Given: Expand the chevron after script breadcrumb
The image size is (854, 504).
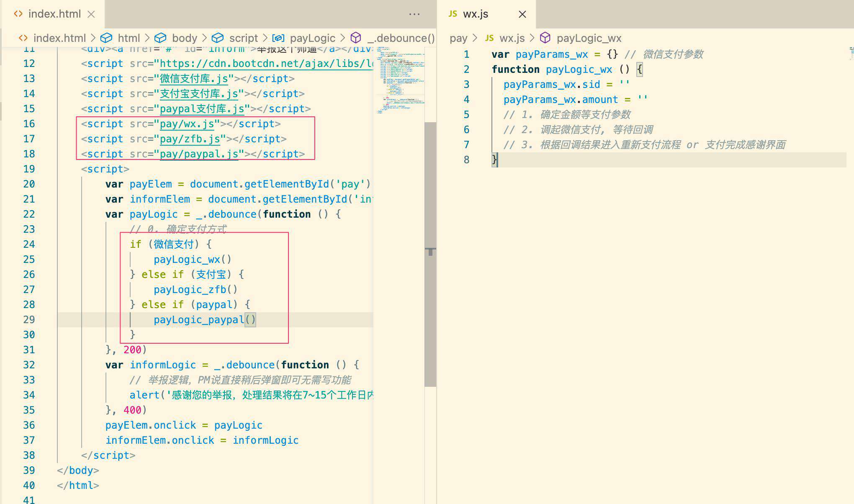Looking at the screenshot, I should 265,38.
